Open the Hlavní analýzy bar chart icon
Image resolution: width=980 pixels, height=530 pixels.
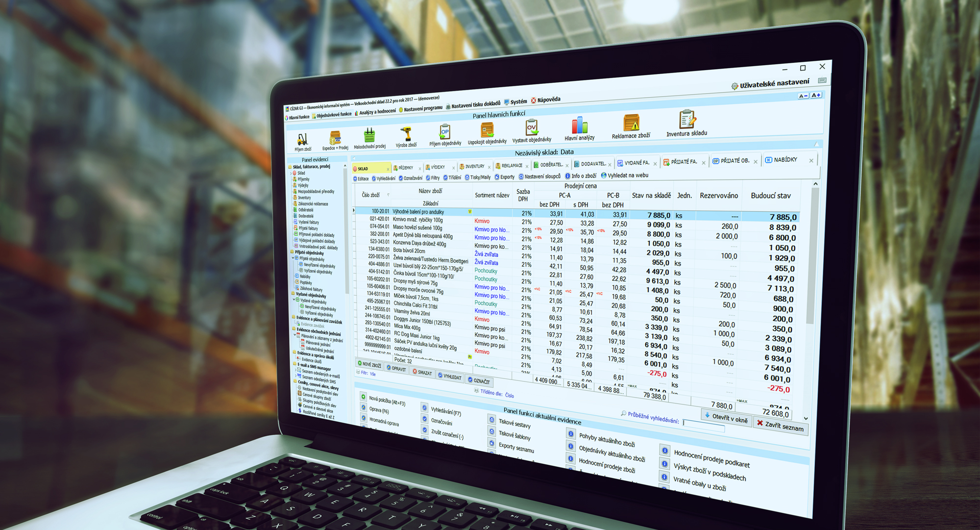[579, 125]
